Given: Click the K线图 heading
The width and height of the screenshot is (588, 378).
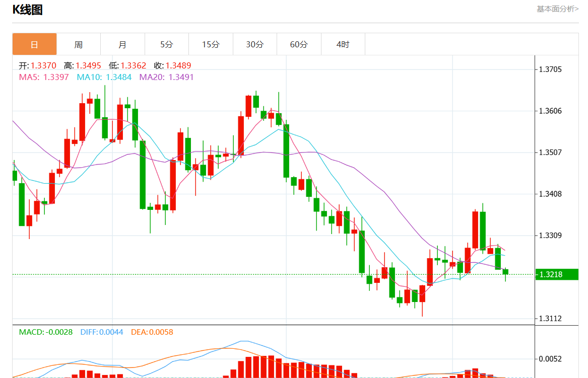Looking at the screenshot, I should 27,10.
